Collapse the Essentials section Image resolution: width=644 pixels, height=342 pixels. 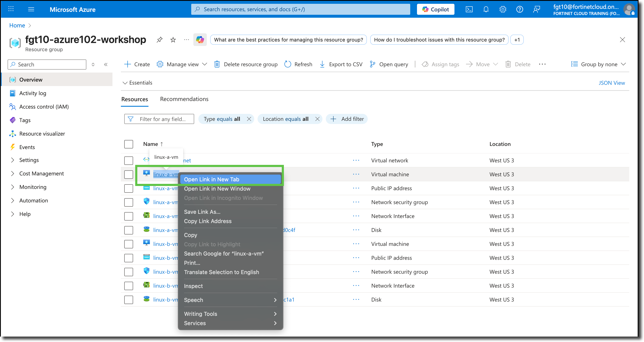[137, 83]
